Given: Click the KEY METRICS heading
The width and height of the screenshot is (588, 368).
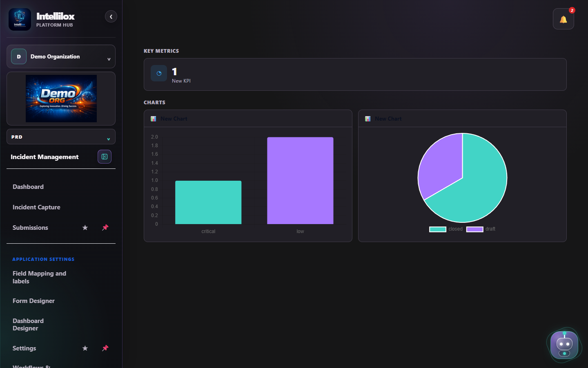Looking at the screenshot, I should (x=161, y=51).
